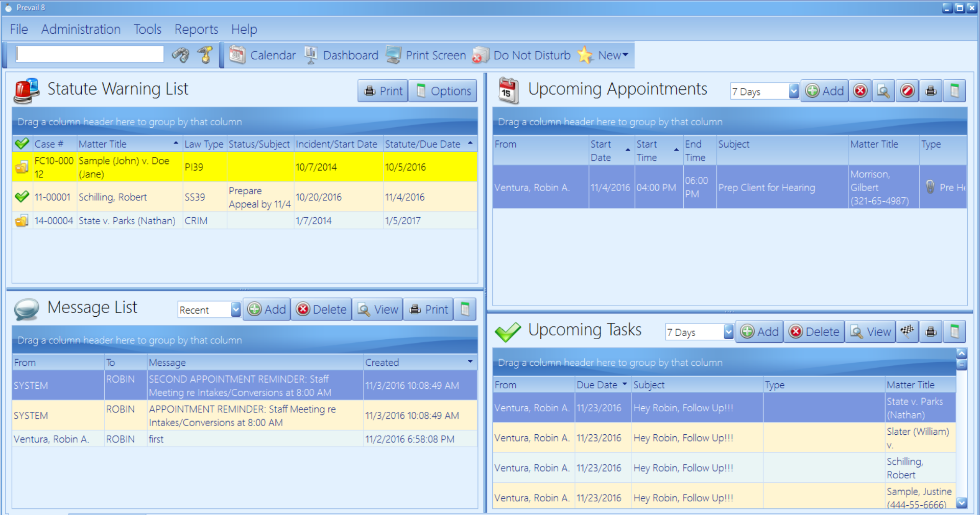Image resolution: width=980 pixels, height=515 pixels.
Task: View appointment using the magnifier icon
Action: coord(883,91)
